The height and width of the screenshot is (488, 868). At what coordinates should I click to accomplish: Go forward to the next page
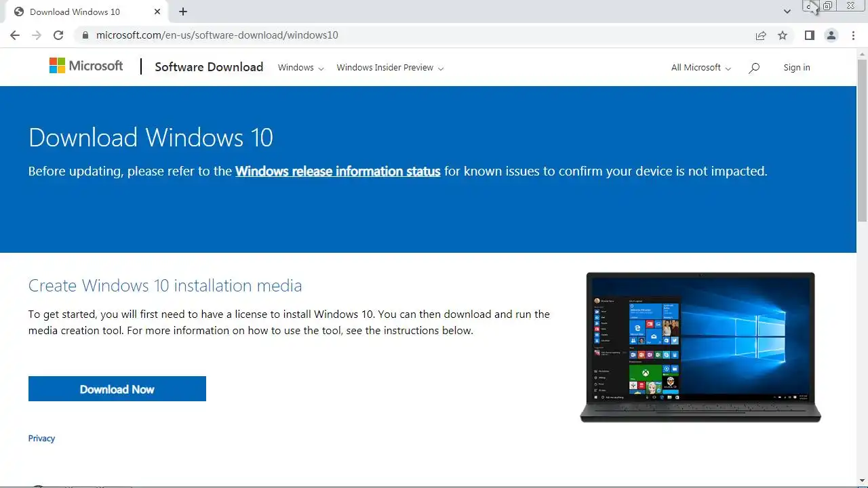[x=37, y=35]
